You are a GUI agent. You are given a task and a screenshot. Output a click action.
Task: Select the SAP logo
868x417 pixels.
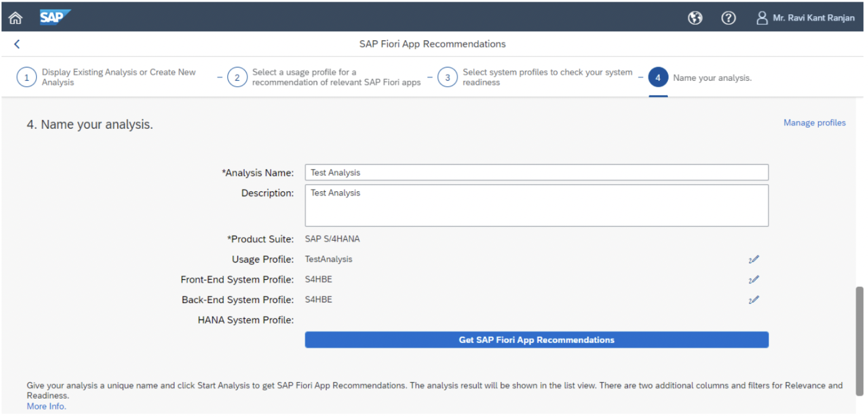click(55, 17)
